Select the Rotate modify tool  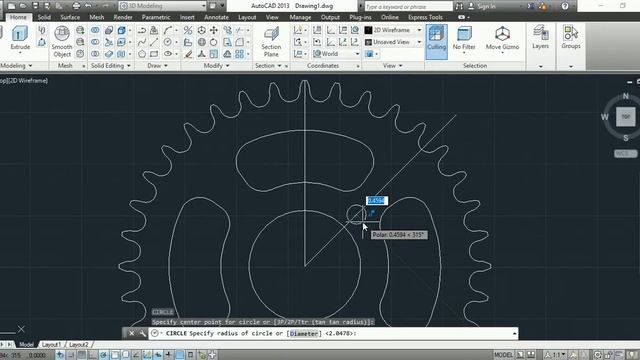point(213,42)
